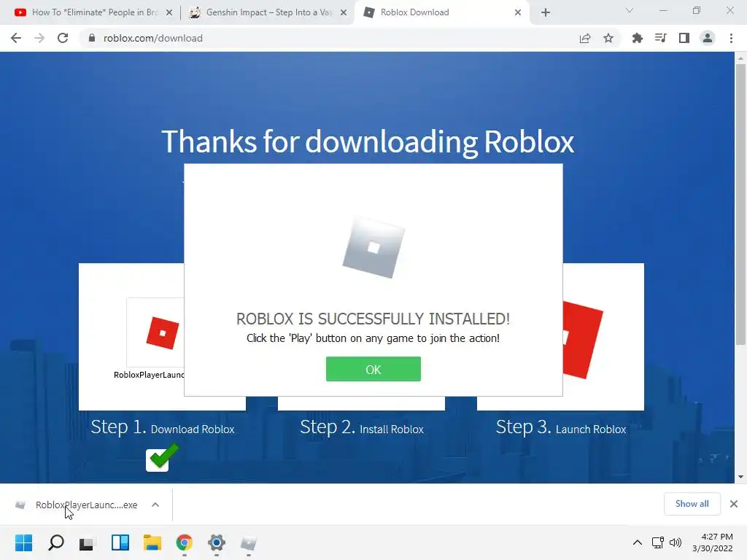Click the browser forward arrow
This screenshot has width=747, height=560.
point(39,38)
